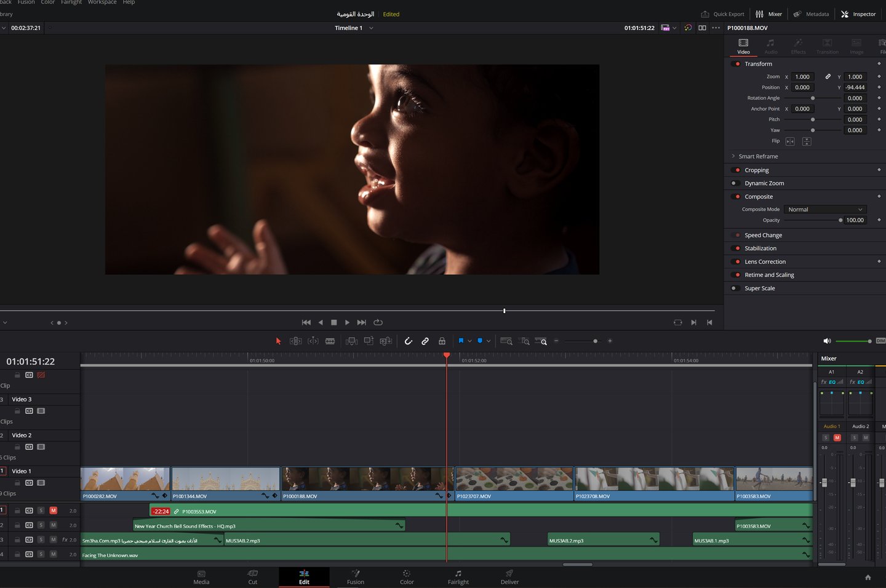Go to first frame transport button
The height and width of the screenshot is (588, 886).
coord(306,322)
